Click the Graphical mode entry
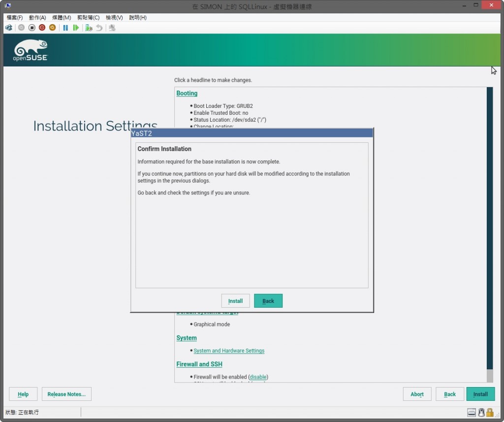504x422 pixels. pos(212,324)
